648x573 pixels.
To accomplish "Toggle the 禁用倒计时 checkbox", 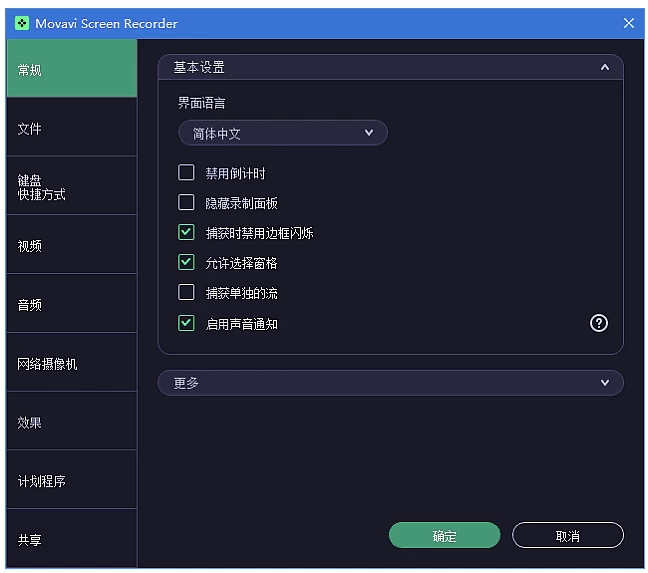I will [186, 173].
